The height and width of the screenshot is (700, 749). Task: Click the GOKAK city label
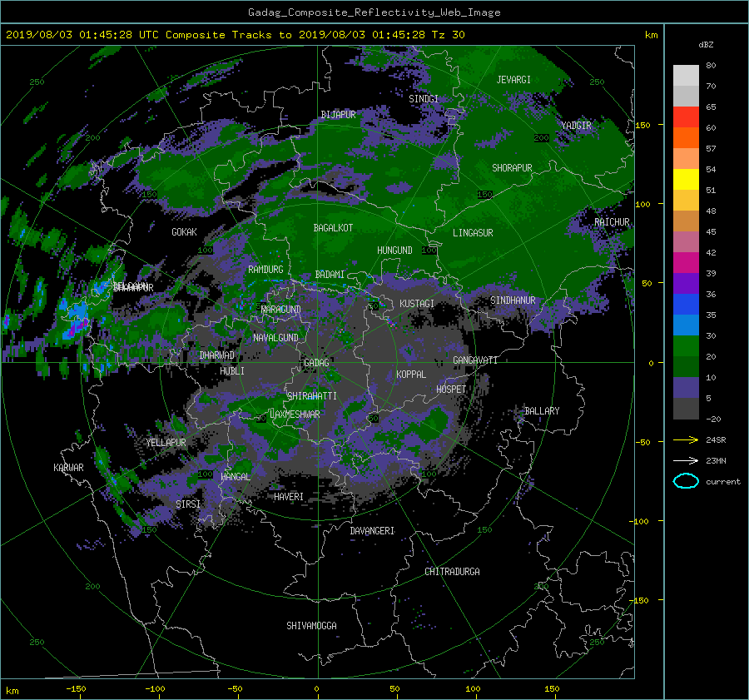[184, 232]
